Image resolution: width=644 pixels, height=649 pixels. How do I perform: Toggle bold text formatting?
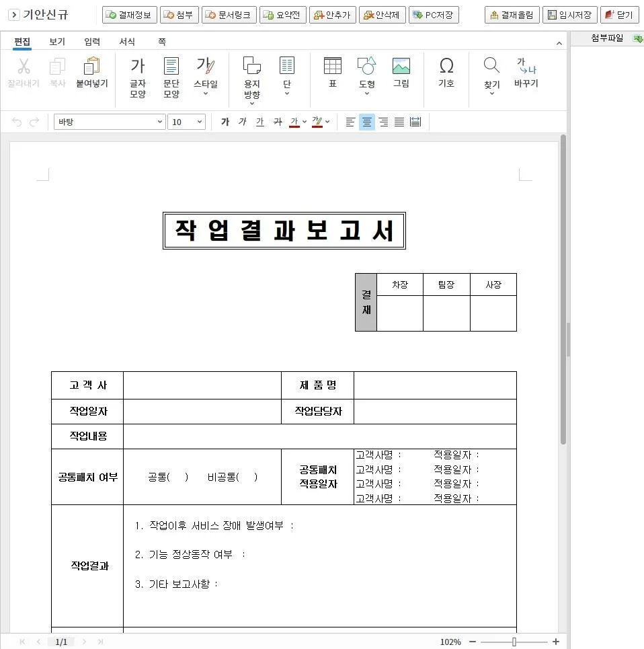coord(225,122)
